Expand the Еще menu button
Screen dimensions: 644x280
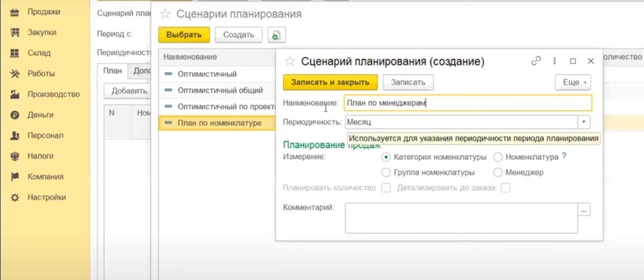click(x=573, y=82)
